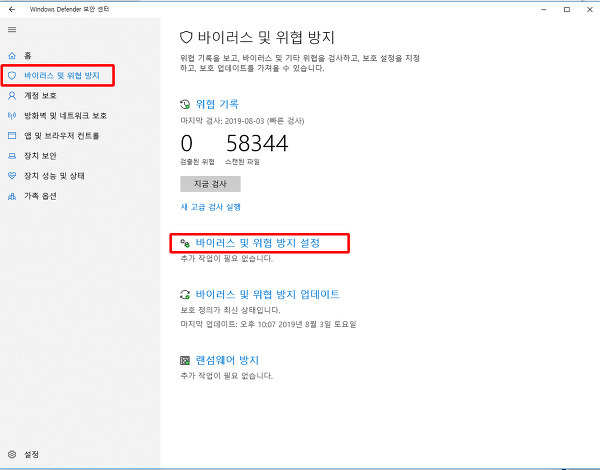The image size is (600, 470).
Task: Click 새 고급 검사 실행 link
Action: coord(210,207)
